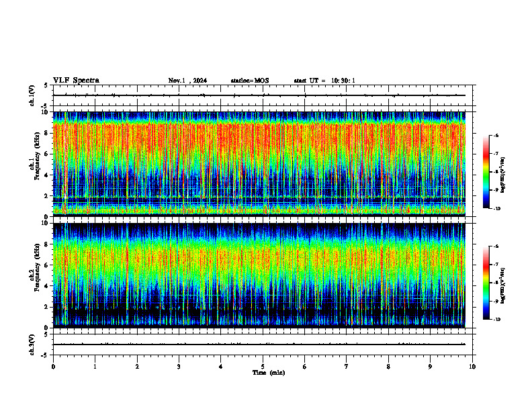Click the "-6" label on ch.1 color bar
The image size is (532, 411).
(x=496, y=135)
